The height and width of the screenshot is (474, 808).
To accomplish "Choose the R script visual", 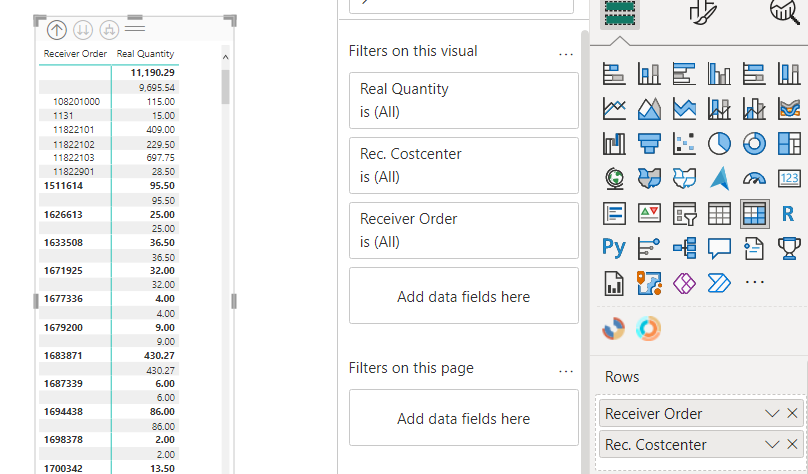I will [788, 213].
